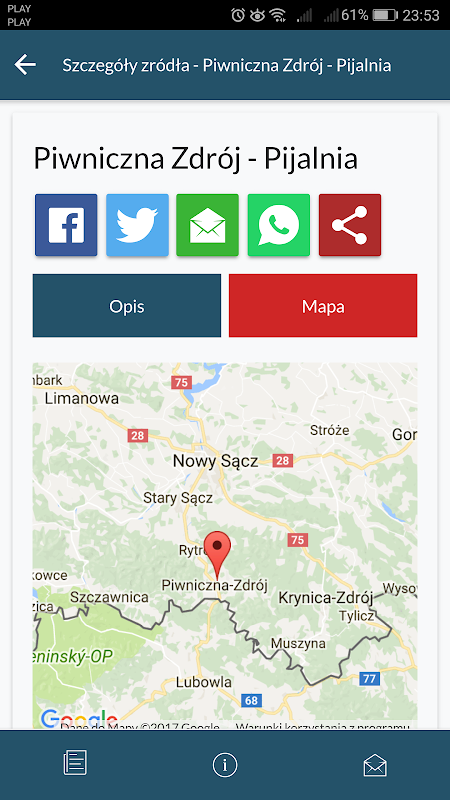
Task: Send the spring details by email
Action: pyautogui.click(x=208, y=225)
